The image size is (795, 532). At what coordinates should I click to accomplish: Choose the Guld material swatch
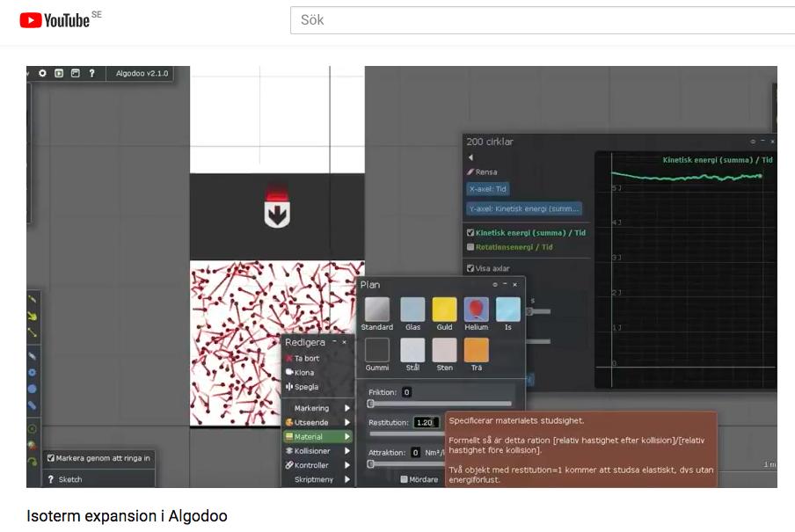pos(445,309)
